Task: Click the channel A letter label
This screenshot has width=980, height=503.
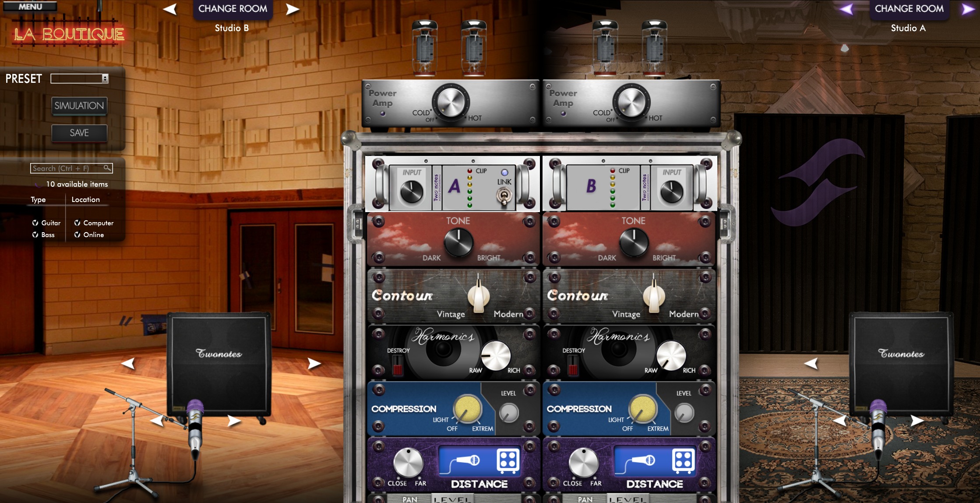Action: tap(454, 186)
